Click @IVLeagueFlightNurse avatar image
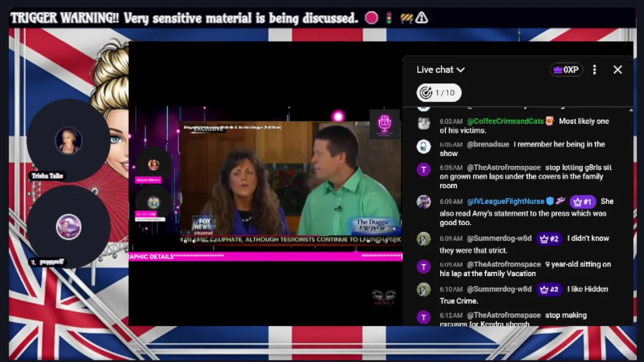 pyautogui.click(x=424, y=202)
